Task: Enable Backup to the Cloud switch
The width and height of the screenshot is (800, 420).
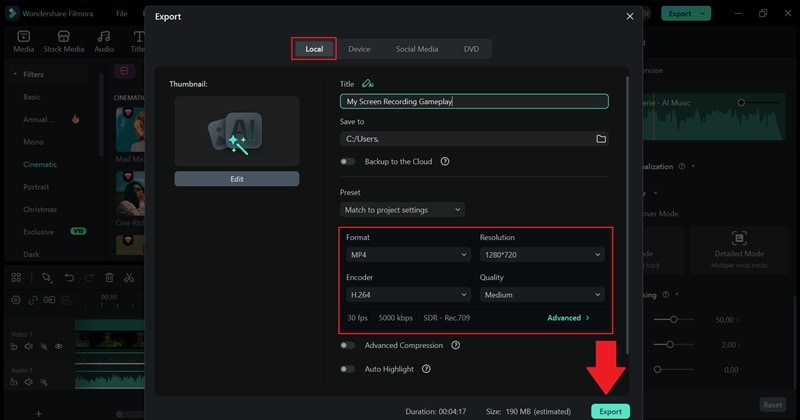Action: [x=347, y=161]
